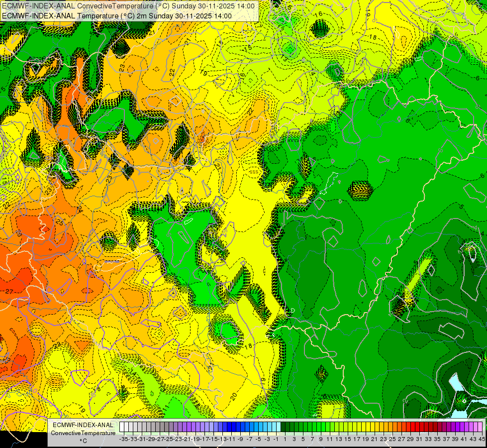
Task: Click the ConvectiveTemperature label in the legend
Action: (x=83, y=433)
